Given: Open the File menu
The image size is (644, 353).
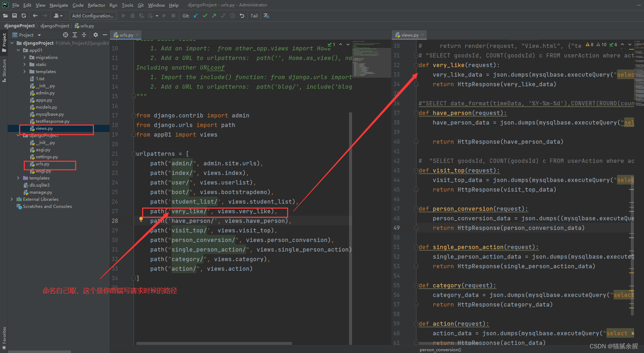Looking at the screenshot, I should coord(16,5).
